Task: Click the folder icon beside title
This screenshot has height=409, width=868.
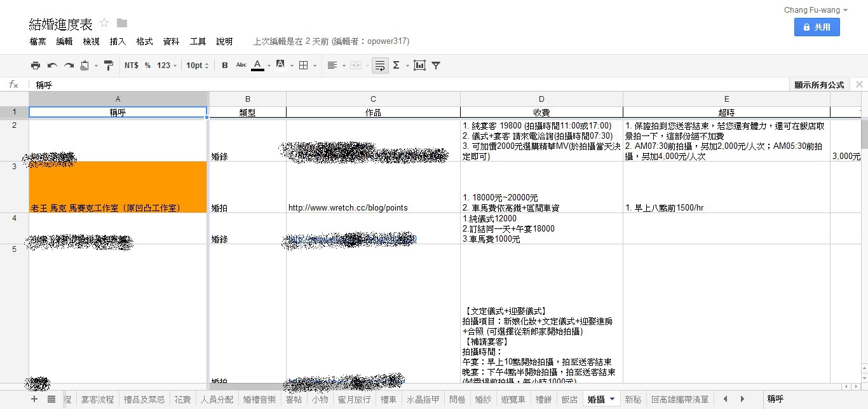Action: [x=122, y=24]
